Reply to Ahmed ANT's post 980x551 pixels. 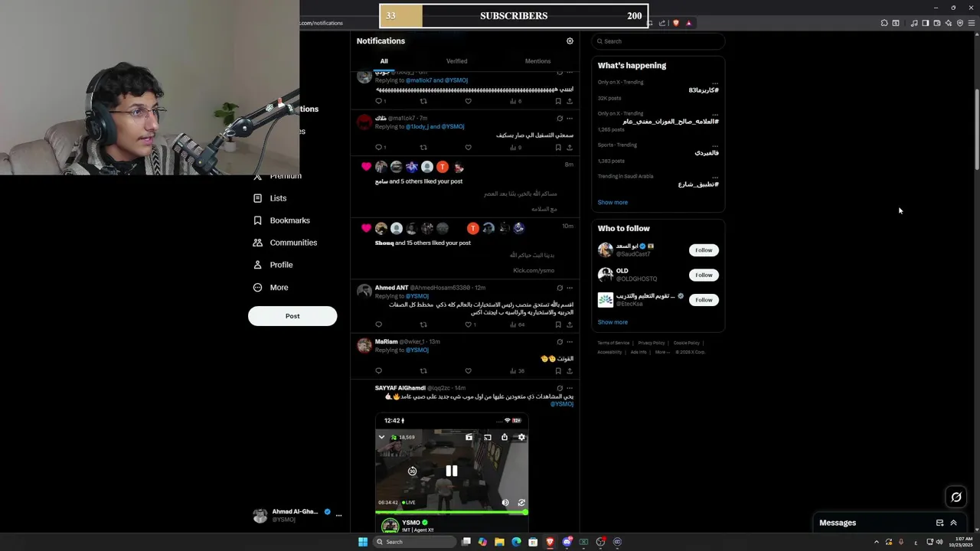point(378,324)
